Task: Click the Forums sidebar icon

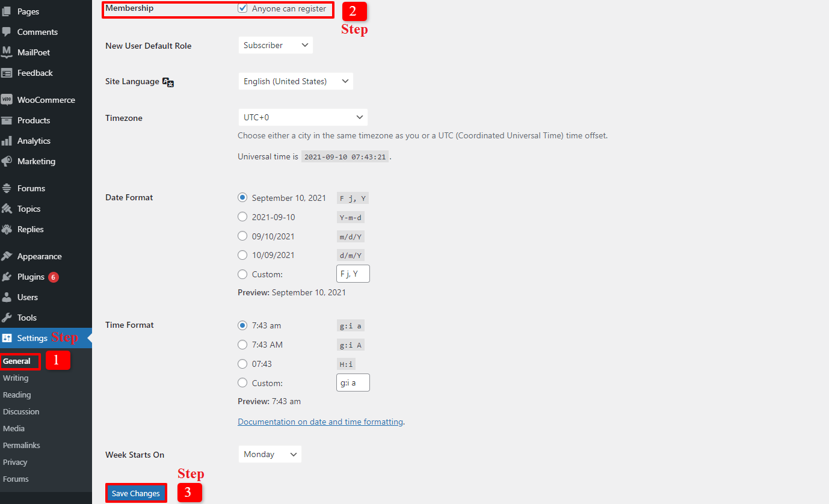Action: point(7,188)
